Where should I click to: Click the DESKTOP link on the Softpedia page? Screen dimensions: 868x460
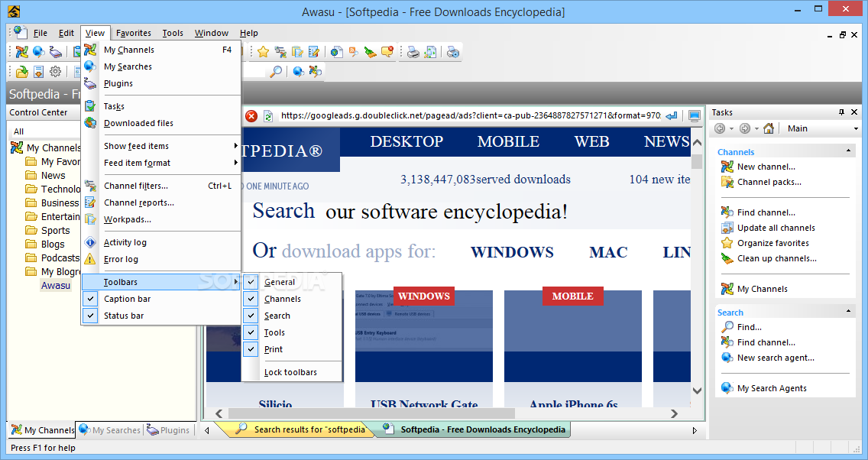(x=406, y=141)
